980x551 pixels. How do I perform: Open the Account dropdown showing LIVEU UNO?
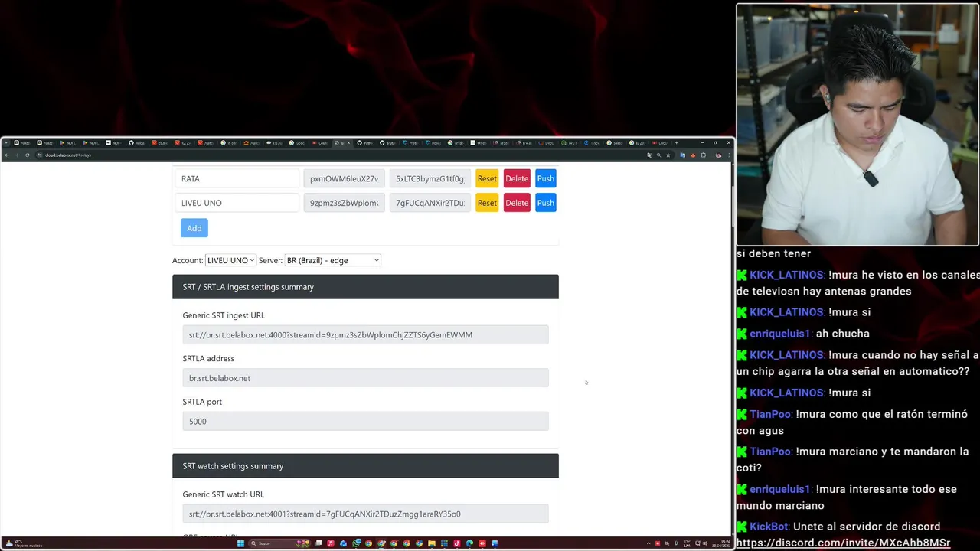230,260
